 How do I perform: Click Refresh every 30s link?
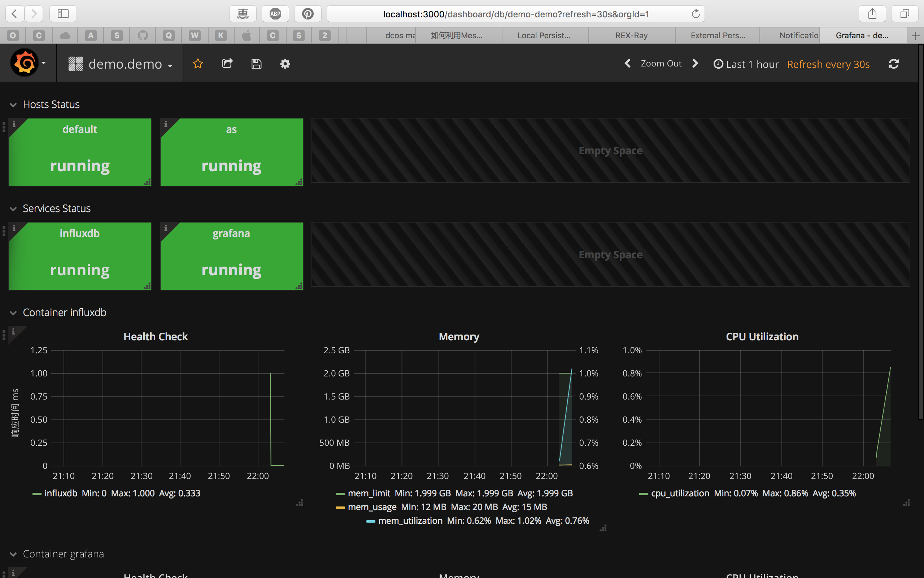coord(828,64)
